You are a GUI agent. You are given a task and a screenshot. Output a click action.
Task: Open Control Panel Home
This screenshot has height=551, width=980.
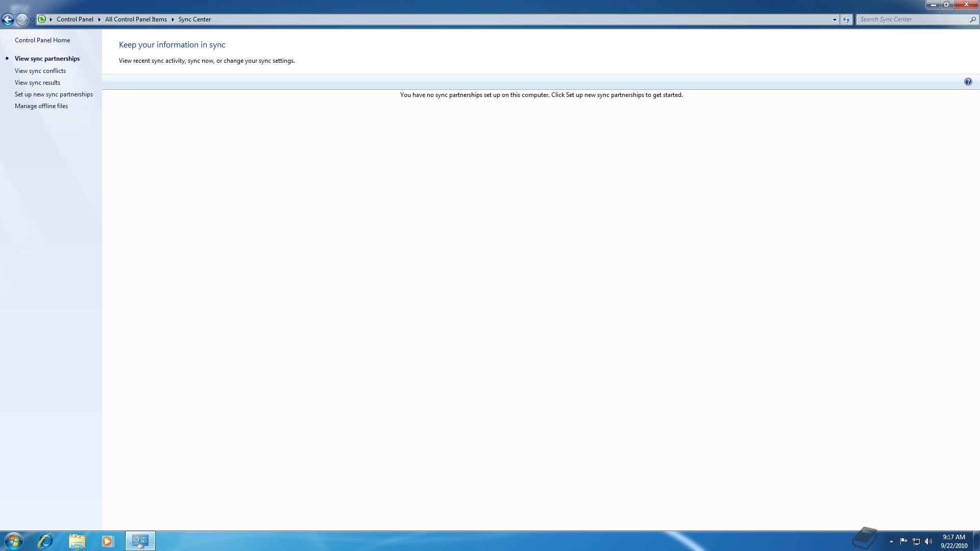tap(42, 40)
